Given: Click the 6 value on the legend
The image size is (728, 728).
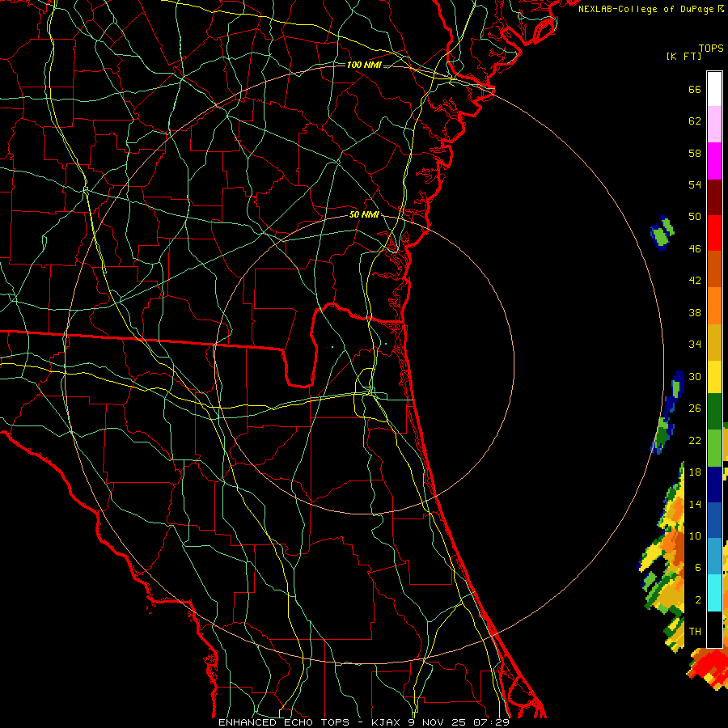Looking at the screenshot, I should (698, 568).
